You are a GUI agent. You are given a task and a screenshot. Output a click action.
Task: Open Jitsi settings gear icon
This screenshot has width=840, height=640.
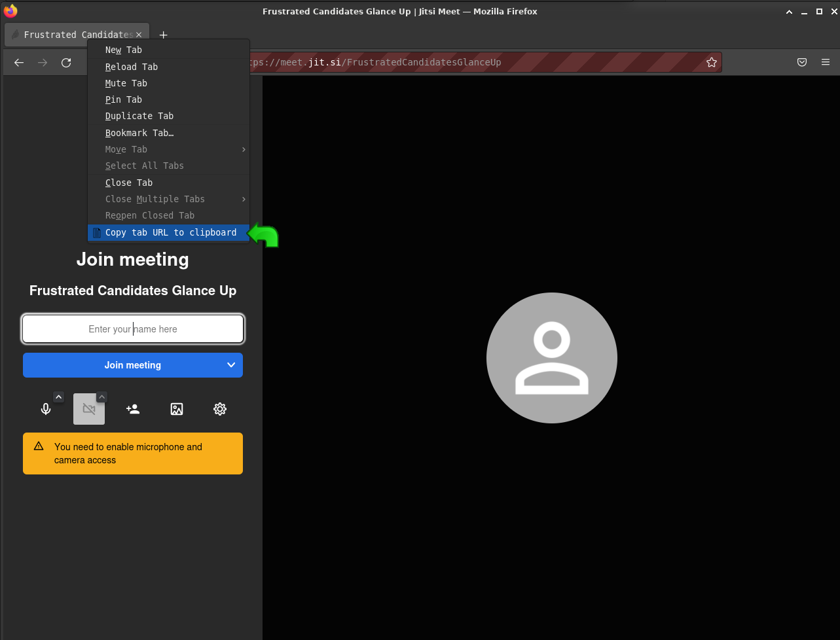(x=220, y=409)
